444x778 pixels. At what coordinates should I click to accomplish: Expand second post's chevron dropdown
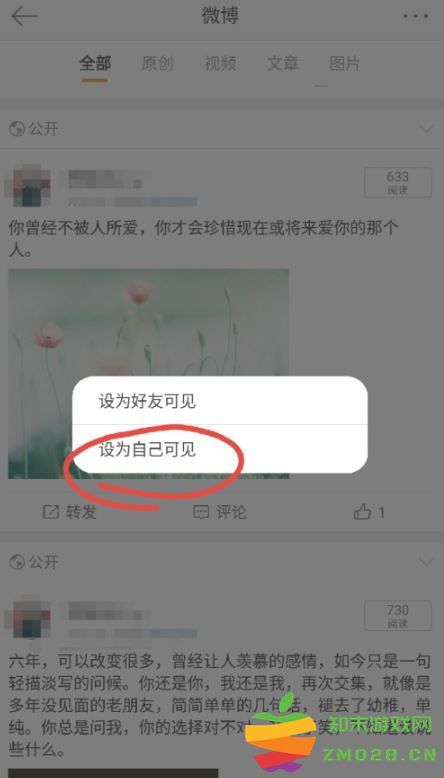pos(426,562)
